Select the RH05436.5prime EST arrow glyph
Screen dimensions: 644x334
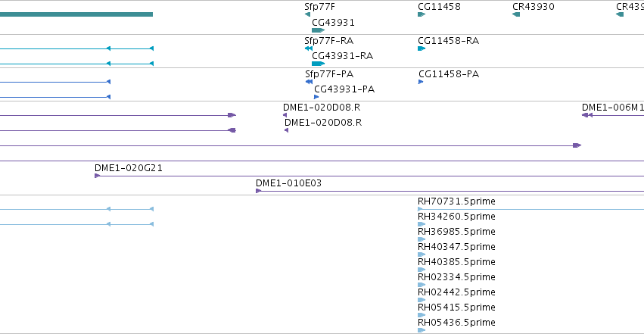tap(422, 330)
